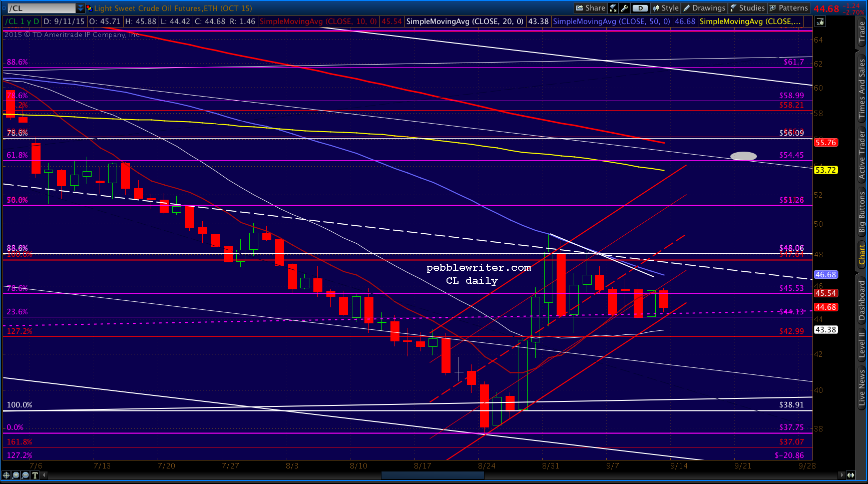Select the text drawing tool
868x484 pixels.
coord(35,475)
